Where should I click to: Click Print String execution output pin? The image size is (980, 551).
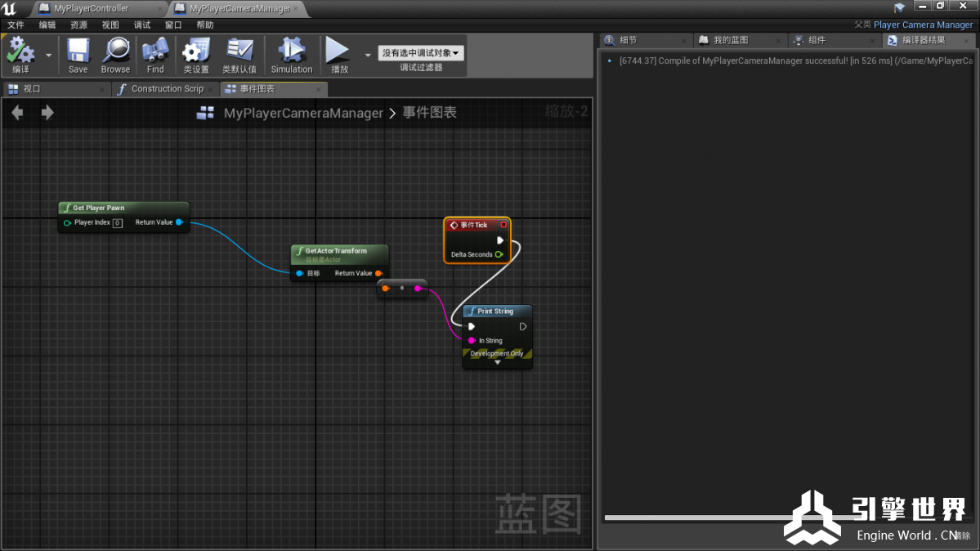523,326
